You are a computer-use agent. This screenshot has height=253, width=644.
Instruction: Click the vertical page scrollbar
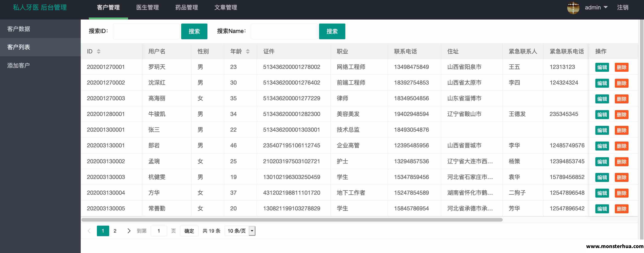642,129
